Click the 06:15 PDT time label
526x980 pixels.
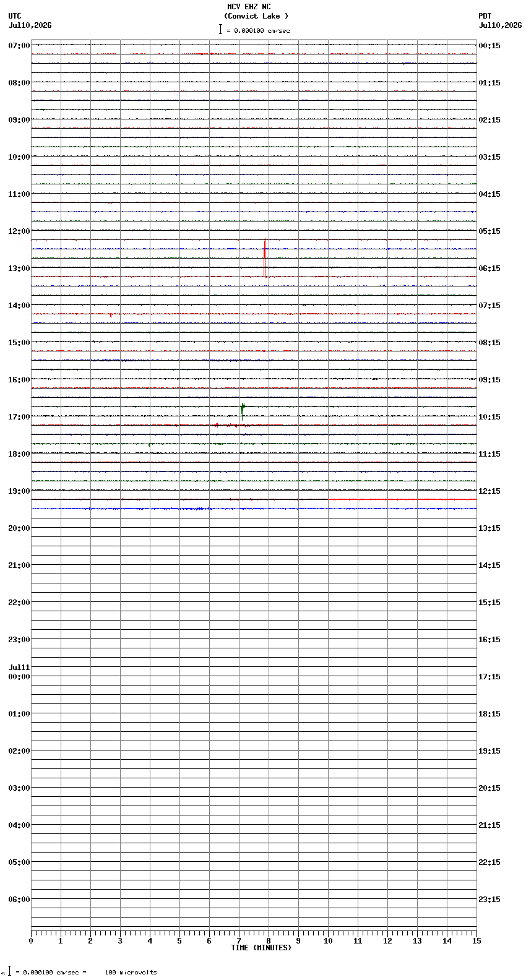[x=489, y=269]
